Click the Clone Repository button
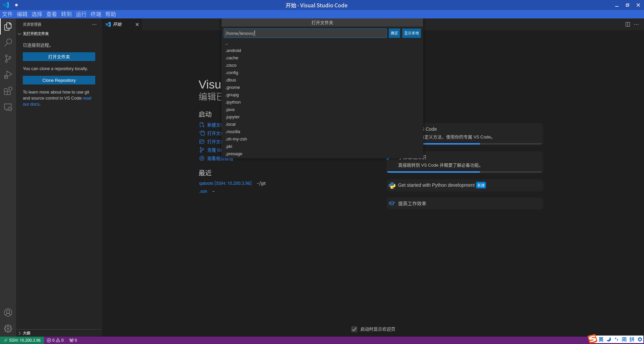The height and width of the screenshot is (344, 644). tap(59, 80)
